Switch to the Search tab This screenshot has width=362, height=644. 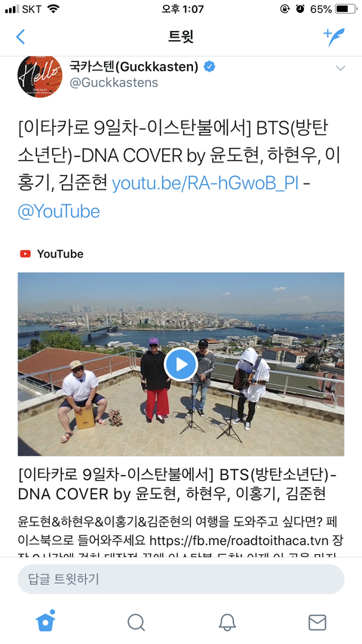tap(136, 622)
